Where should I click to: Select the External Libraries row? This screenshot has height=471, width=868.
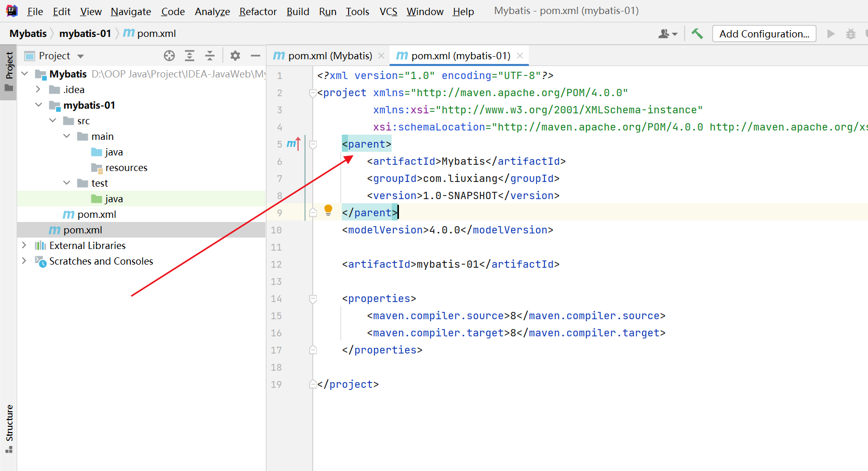point(141,245)
